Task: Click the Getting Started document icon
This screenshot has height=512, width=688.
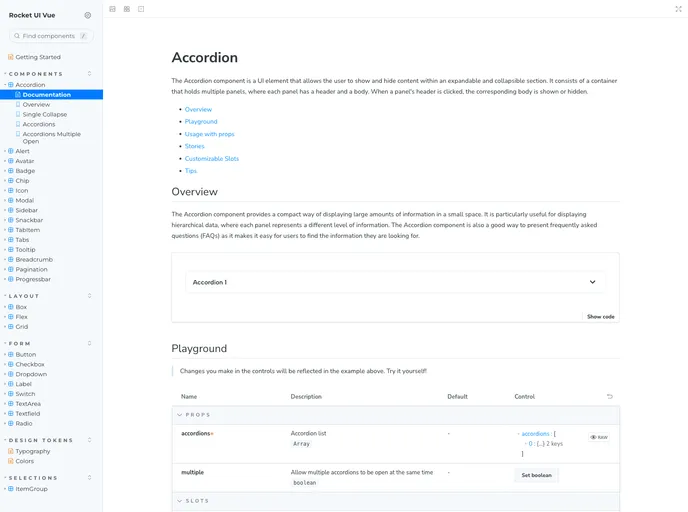Action: (x=11, y=57)
